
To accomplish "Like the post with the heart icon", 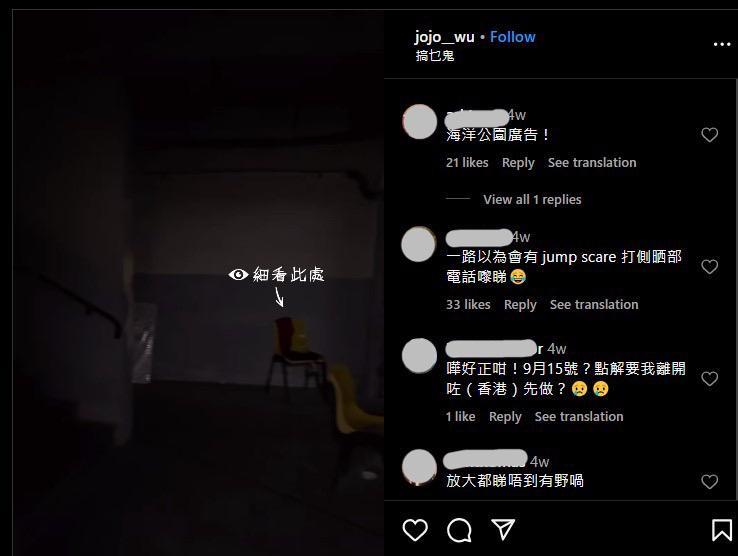I will pyautogui.click(x=415, y=530).
